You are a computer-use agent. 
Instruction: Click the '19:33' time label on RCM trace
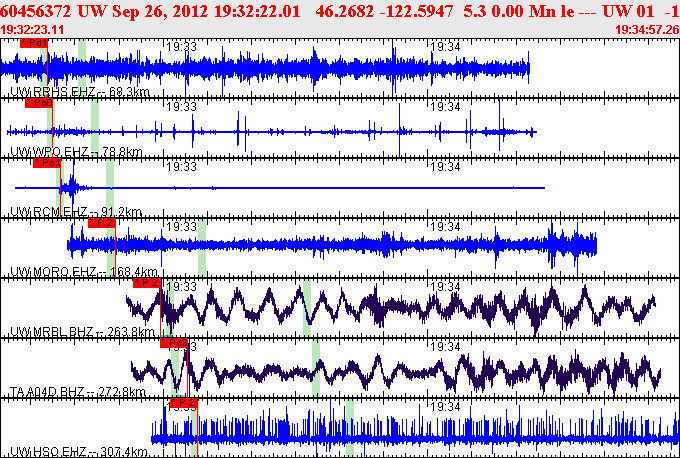pos(182,166)
